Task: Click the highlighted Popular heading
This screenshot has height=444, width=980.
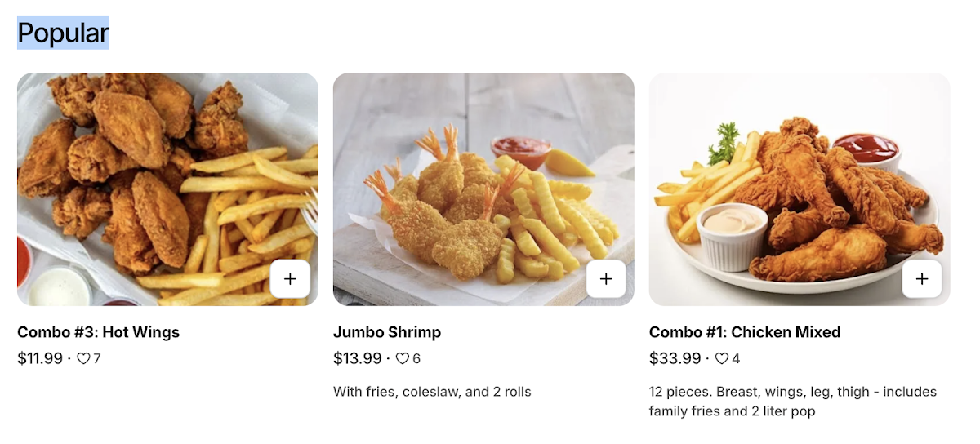Action: [x=63, y=33]
